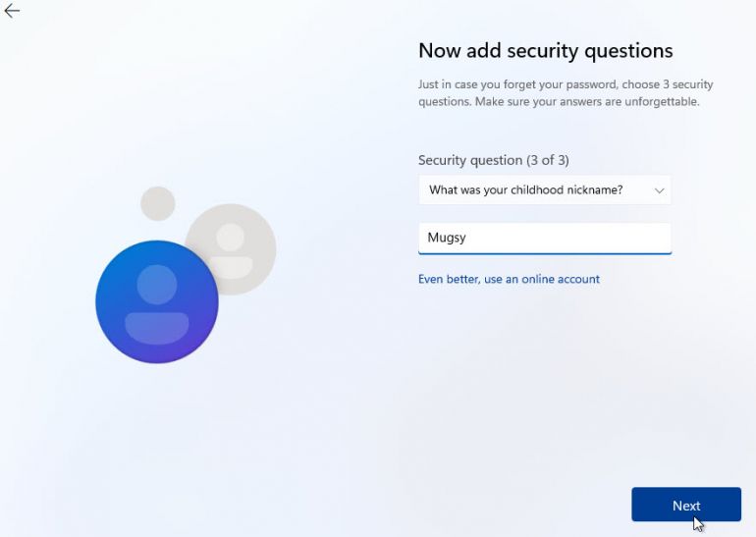This screenshot has height=537, width=756.
Task: Click the shoulders shape in blue avatar
Action: click(x=157, y=328)
